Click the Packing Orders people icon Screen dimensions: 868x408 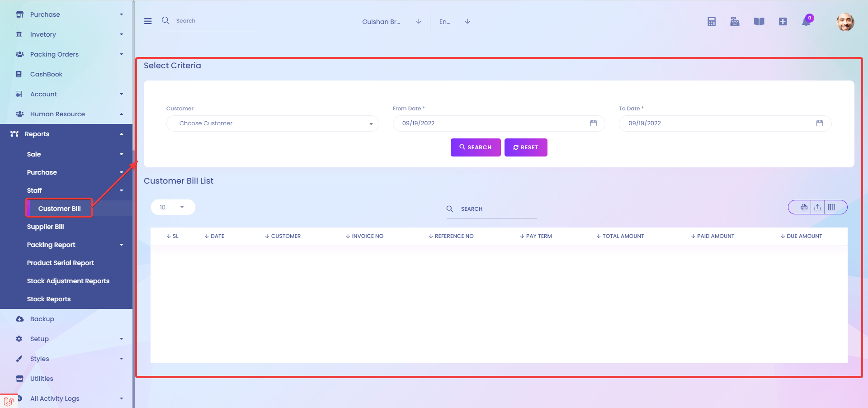(x=19, y=54)
